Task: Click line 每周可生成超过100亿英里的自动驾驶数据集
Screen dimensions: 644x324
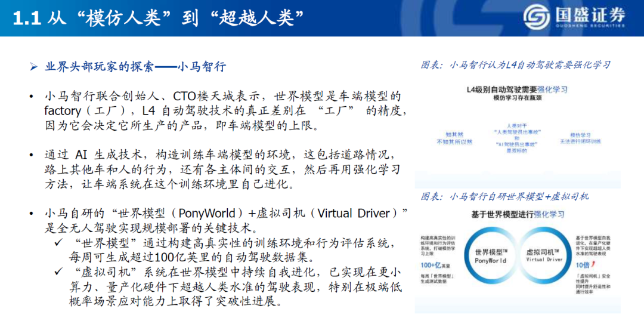Action: tap(191, 257)
